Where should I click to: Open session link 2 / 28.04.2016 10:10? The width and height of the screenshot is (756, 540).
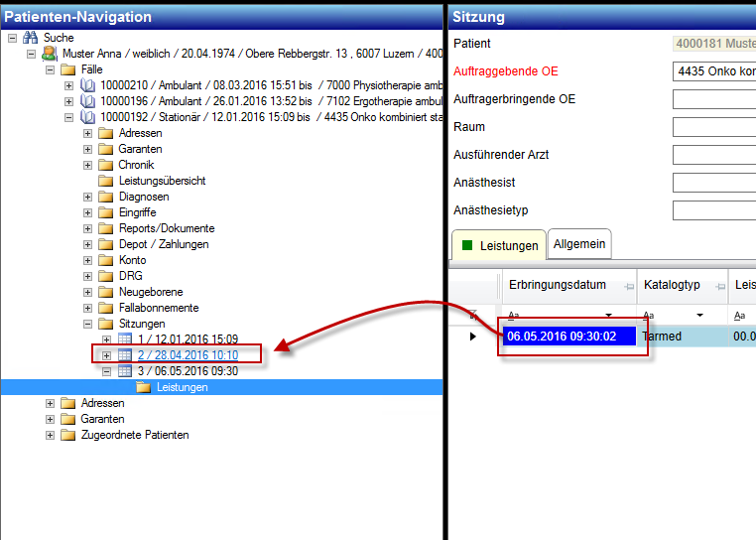189,355
